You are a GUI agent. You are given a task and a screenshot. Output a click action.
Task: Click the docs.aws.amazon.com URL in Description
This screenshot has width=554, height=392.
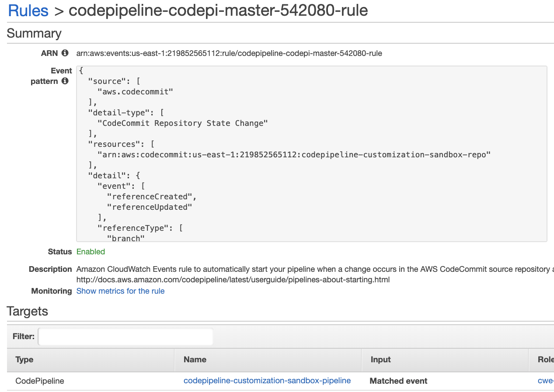point(233,280)
